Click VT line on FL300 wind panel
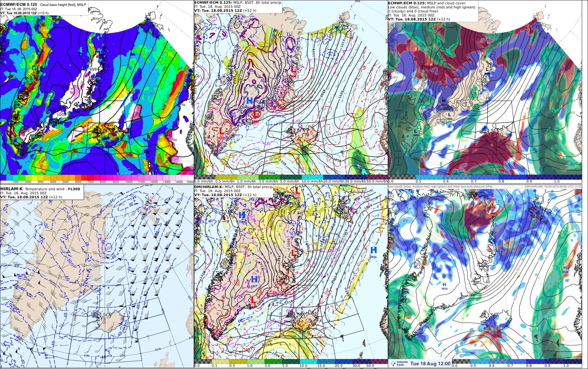The width and height of the screenshot is (588, 369). tap(31, 197)
